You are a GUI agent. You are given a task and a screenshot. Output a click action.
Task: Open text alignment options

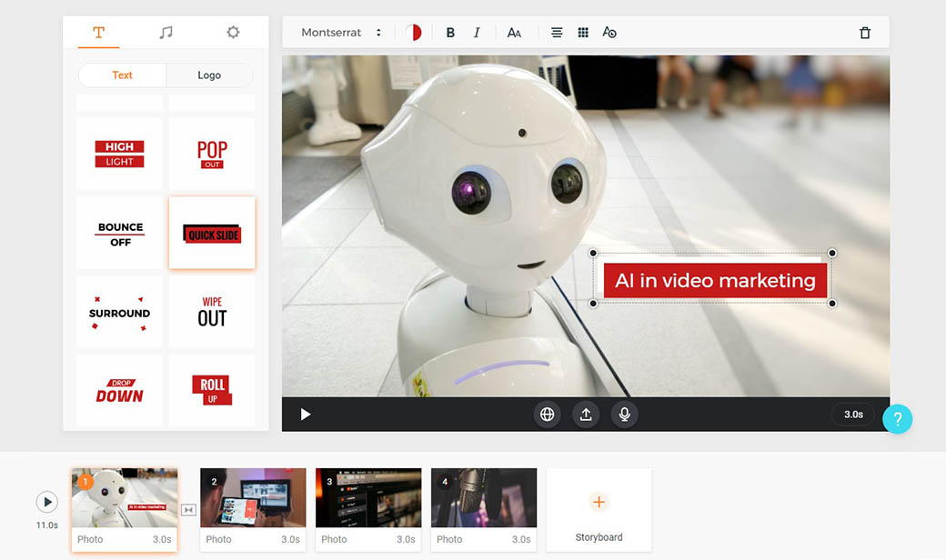pos(557,33)
